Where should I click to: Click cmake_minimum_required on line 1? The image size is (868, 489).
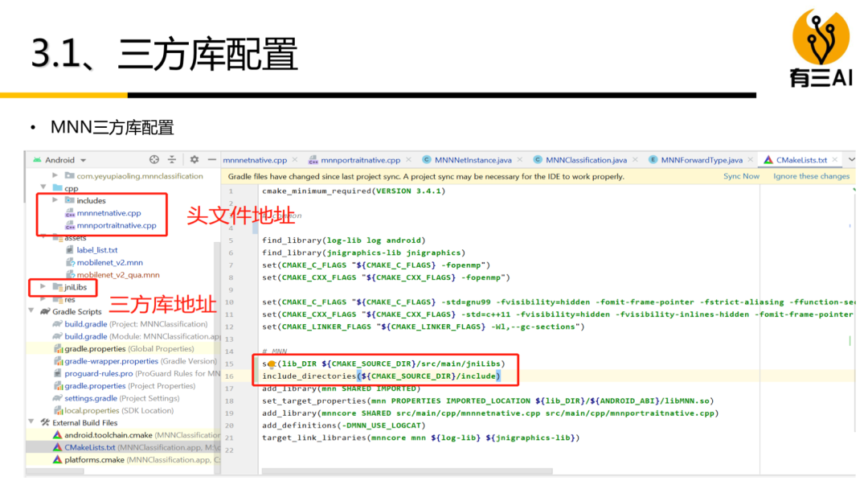coord(317,191)
